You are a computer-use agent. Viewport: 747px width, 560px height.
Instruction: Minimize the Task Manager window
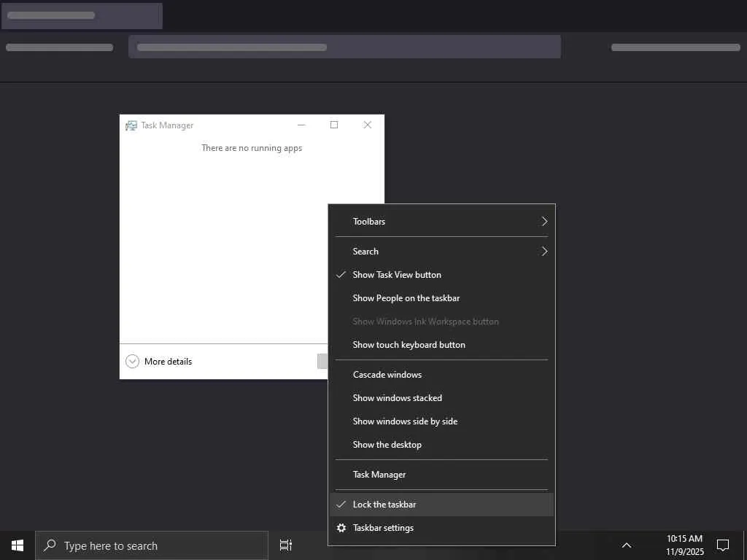coord(301,125)
